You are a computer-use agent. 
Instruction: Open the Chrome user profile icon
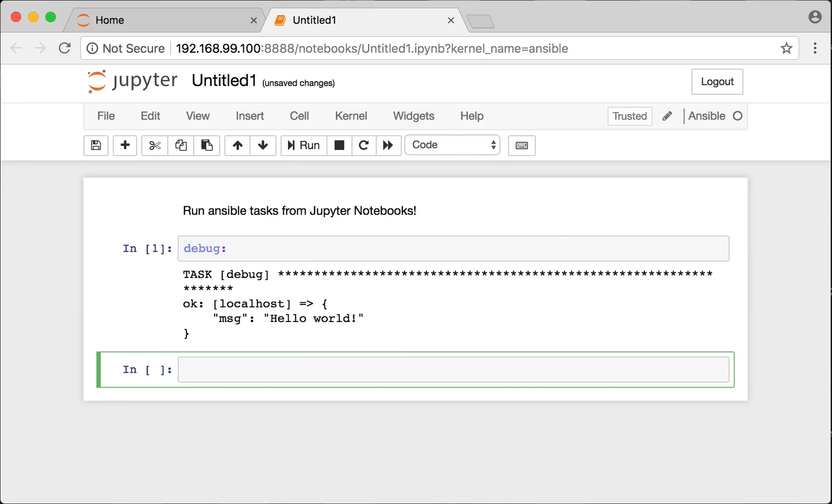815,17
